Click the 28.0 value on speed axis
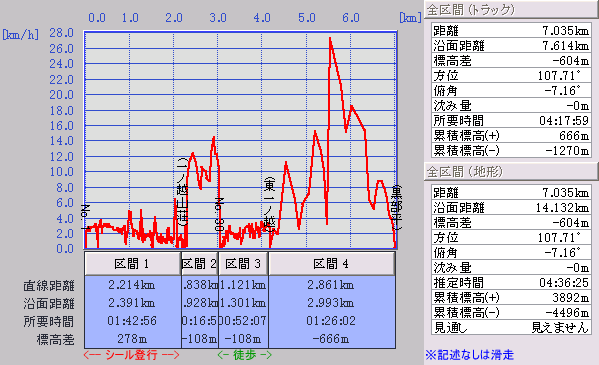This screenshot has height=365, width=599. tap(61, 33)
